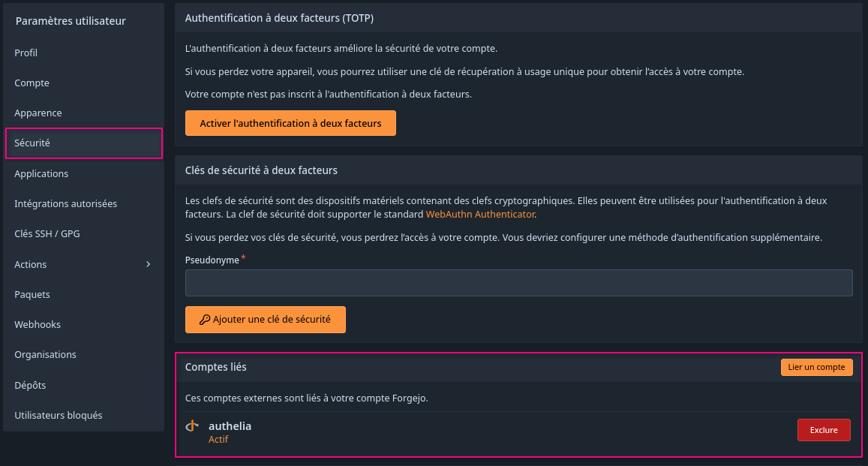
Task: Focus the Pseudonyme input field
Action: pyautogui.click(x=518, y=283)
